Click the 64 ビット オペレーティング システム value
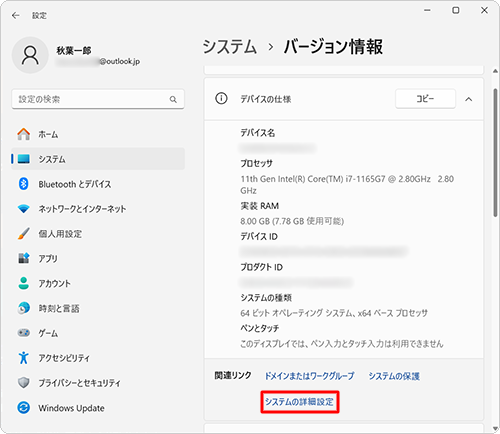 click(x=334, y=313)
